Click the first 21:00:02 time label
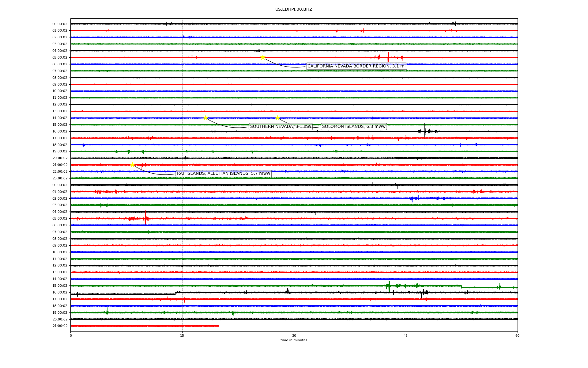This screenshot has width=588, height=368. pos(60,165)
